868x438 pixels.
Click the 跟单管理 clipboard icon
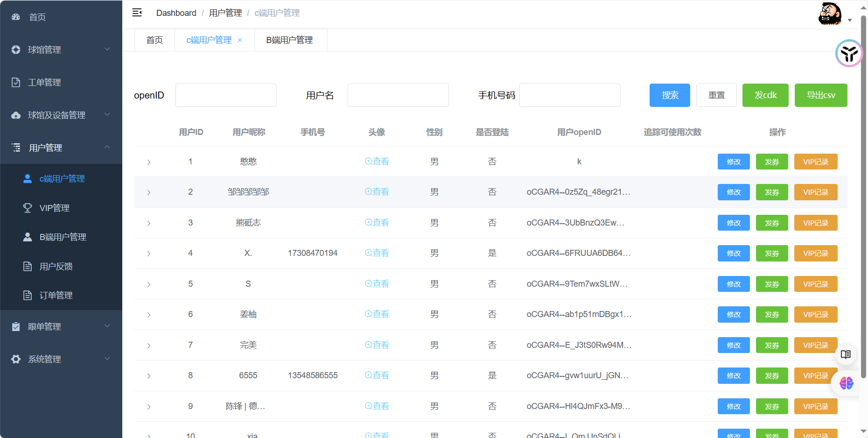[x=16, y=326]
